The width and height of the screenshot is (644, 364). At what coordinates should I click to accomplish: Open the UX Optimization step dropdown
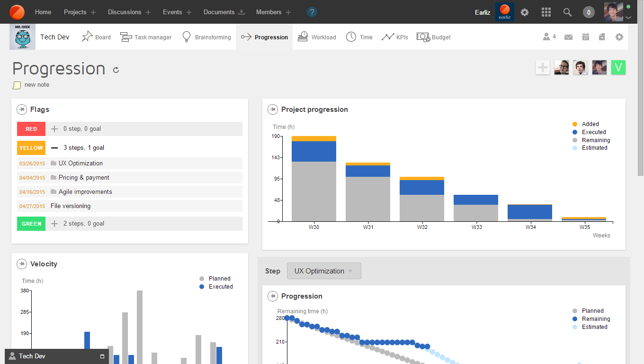click(x=324, y=271)
